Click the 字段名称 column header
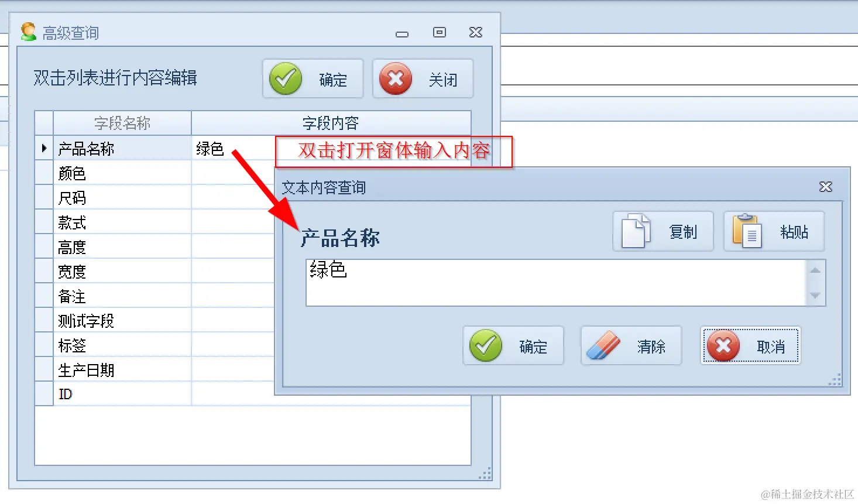The width and height of the screenshot is (858, 504). (122, 123)
